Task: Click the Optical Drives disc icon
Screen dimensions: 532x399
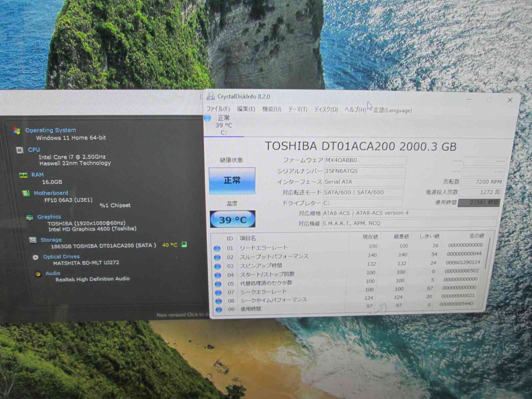Action: tap(36, 257)
